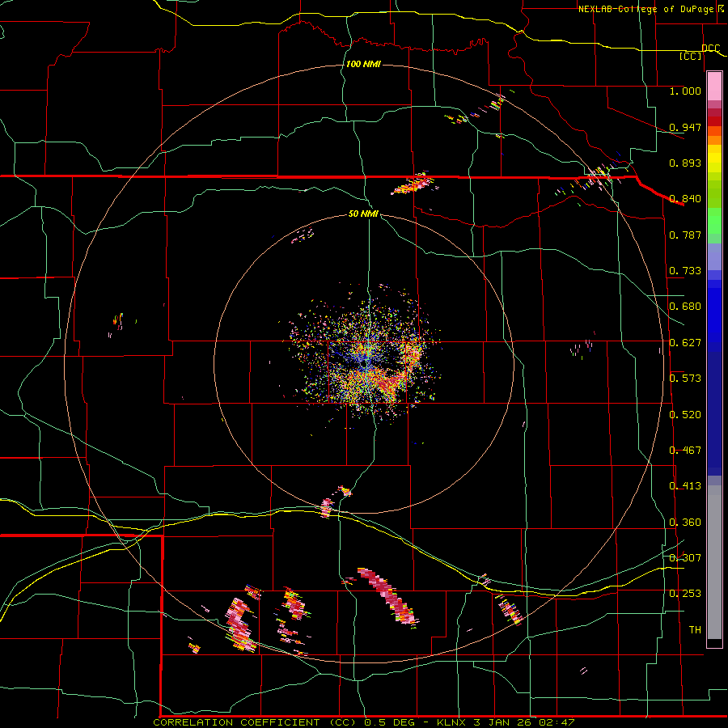The image size is (728, 728).
Task: Click the 0.947 scale value
Action: [685, 127]
